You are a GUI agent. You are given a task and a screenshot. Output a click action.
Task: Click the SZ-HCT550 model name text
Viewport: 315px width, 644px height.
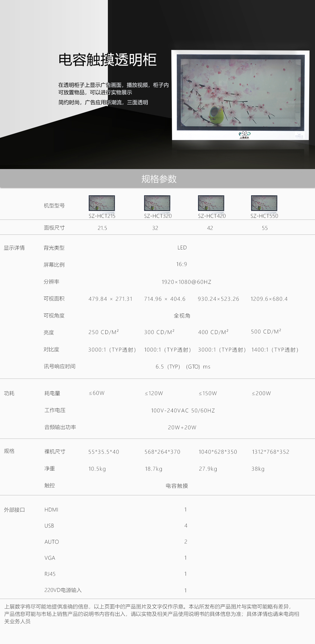(264, 216)
